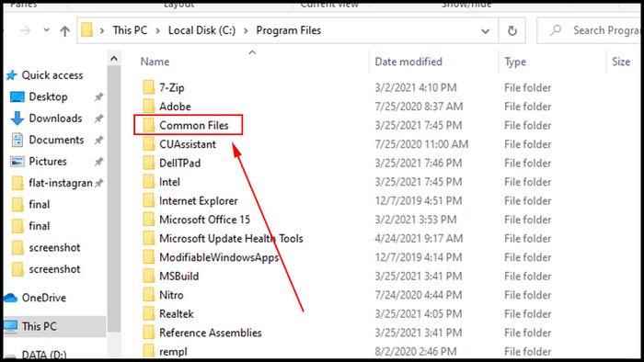Select the Documents item in sidebar

point(56,140)
